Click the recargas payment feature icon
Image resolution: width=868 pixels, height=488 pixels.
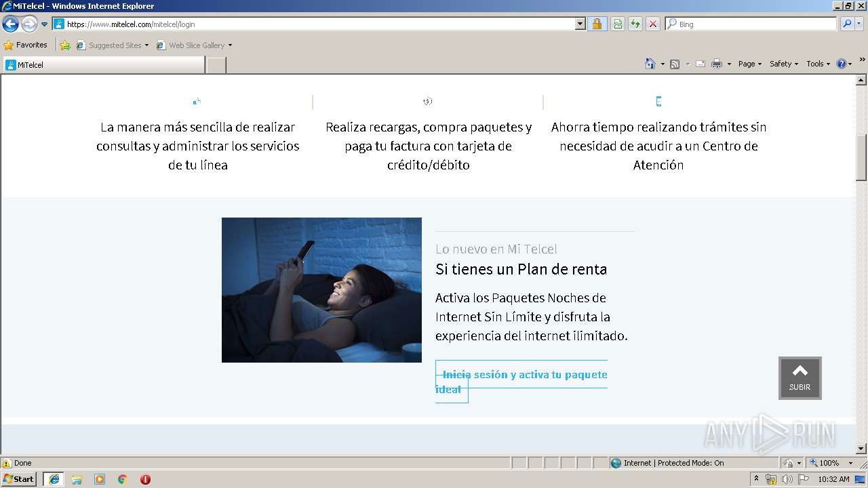pyautogui.click(x=428, y=102)
